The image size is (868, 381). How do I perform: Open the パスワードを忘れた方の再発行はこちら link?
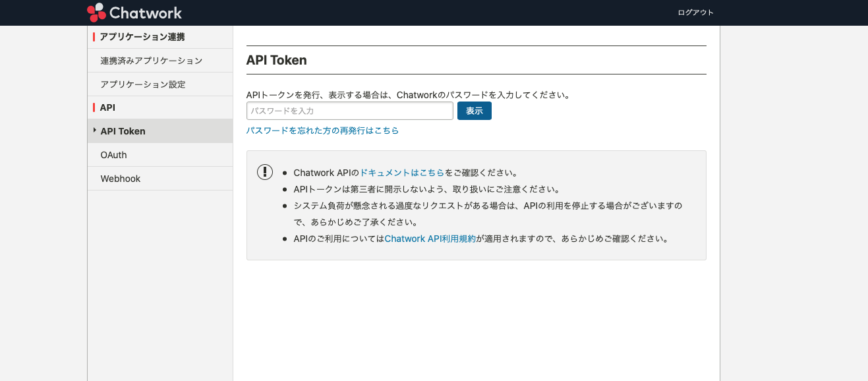[322, 131]
